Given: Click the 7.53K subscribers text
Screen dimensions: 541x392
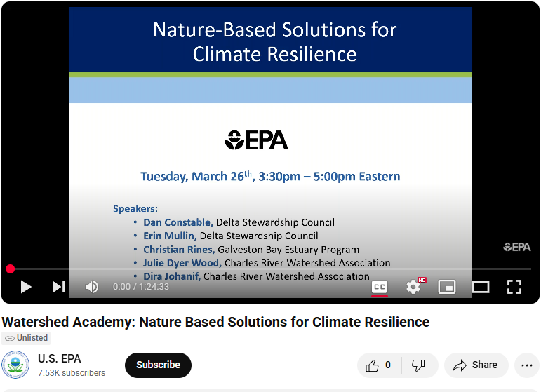Looking at the screenshot, I should 72,373.
